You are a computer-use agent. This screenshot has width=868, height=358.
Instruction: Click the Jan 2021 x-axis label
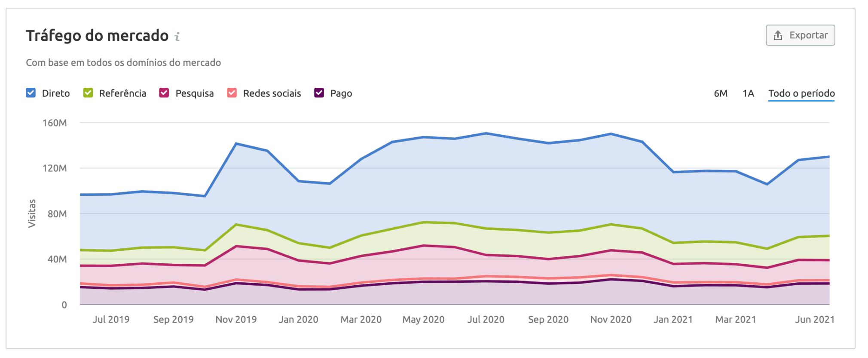pos(673,319)
